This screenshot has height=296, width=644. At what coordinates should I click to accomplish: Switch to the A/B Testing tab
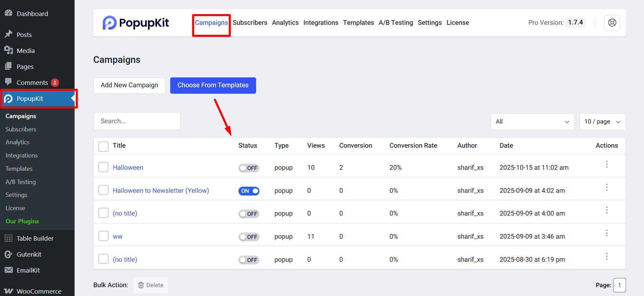(395, 23)
